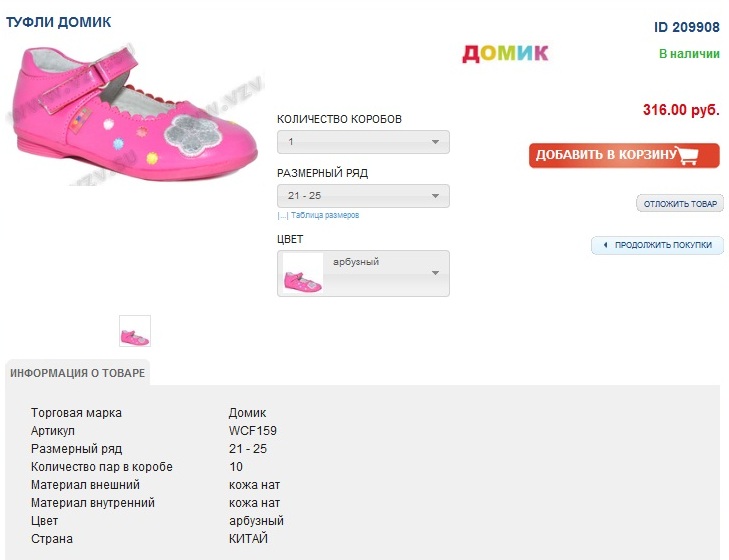Click the article number WCF159
The image size is (729, 560).
(253, 431)
